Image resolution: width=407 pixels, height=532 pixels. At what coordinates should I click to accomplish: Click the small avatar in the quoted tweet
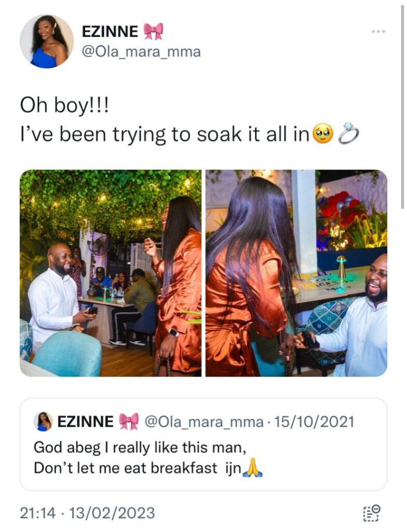click(43, 422)
